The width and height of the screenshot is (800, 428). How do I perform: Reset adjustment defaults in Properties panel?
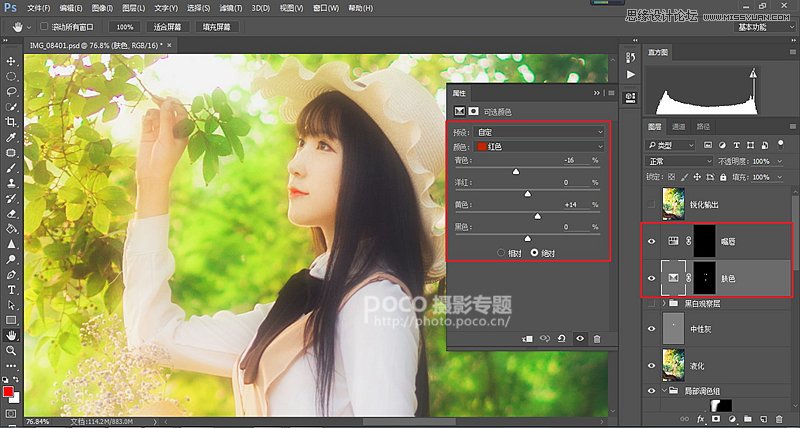pos(562,338)
